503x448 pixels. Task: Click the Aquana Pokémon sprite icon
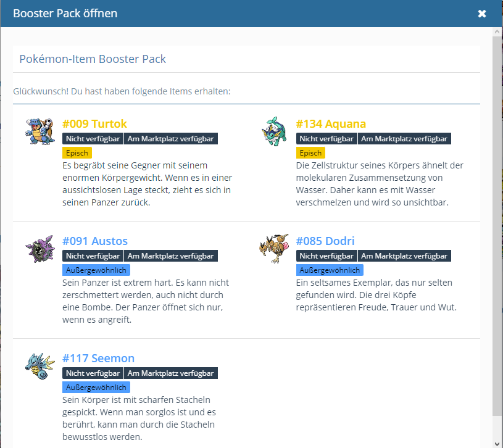click(273, 131)
